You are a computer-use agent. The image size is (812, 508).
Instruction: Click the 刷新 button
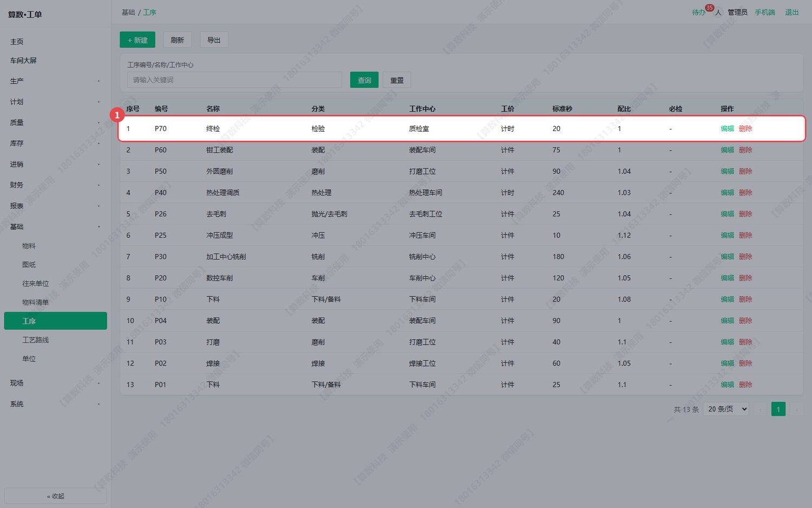tap(177, 40)
